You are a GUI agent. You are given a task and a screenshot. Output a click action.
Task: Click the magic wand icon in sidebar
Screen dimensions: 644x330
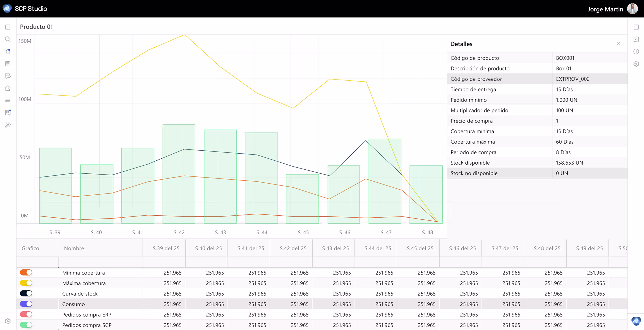pos(8,125)
